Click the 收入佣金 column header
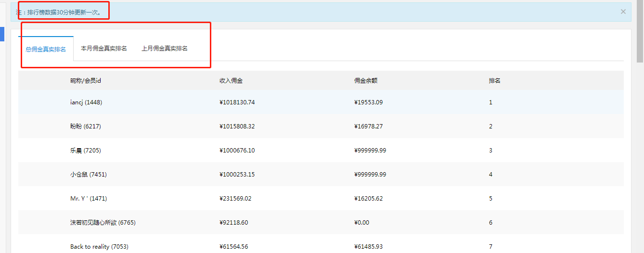 [x=231, y=81]
